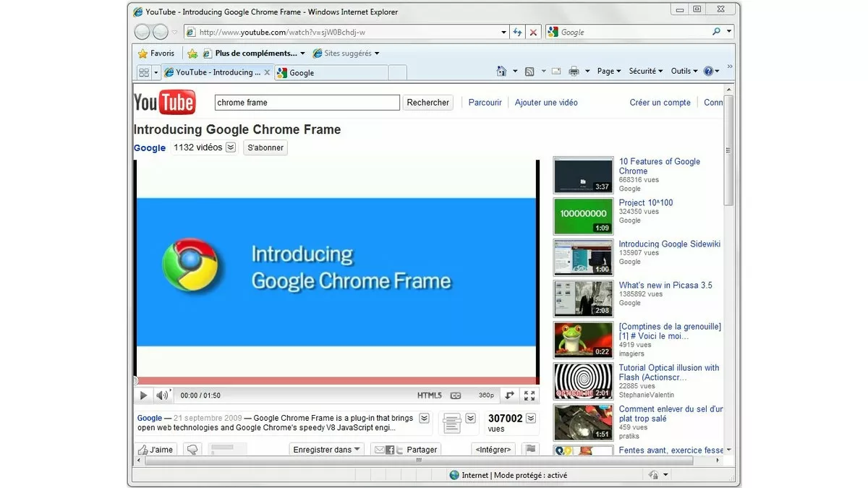868x488 pixels.
Task: Open the Parcourir link
Action: [485, 103]
